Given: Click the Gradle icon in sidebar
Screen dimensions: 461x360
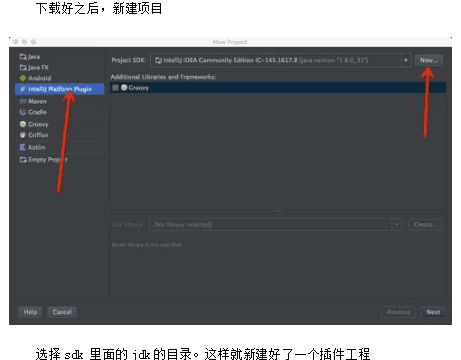Looking at the screenshot, I should pos(23,112).
